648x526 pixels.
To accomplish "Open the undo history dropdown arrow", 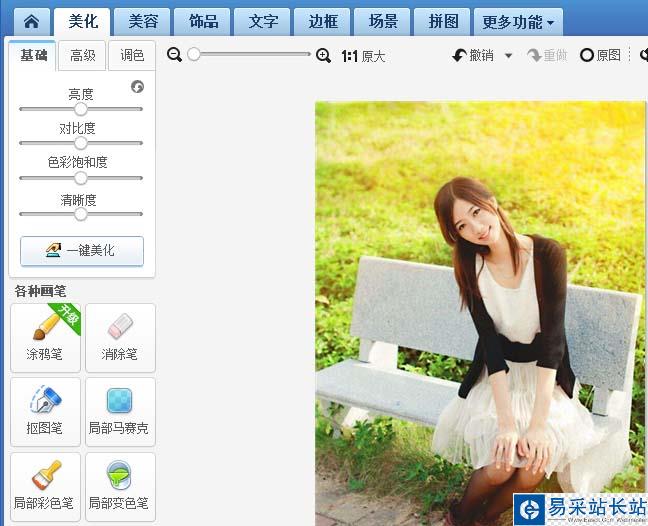I will pyautogui.click(x=509, y=56).
